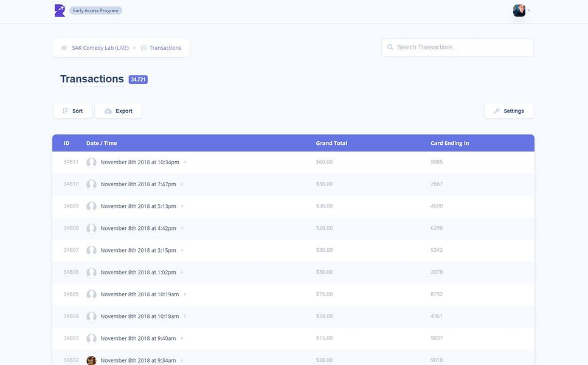The image size is (588, 365).
Task: Click the $15.00 grand total
Action: pyautogui.click(x=324, y=338)
